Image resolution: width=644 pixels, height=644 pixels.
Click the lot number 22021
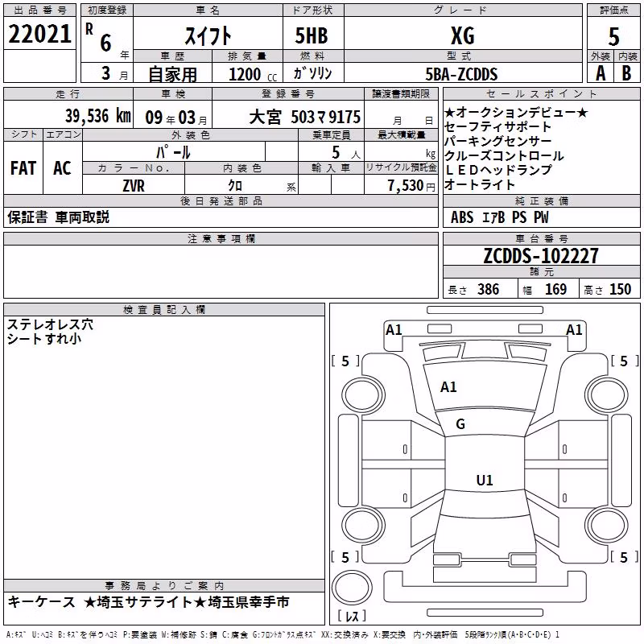39,34
